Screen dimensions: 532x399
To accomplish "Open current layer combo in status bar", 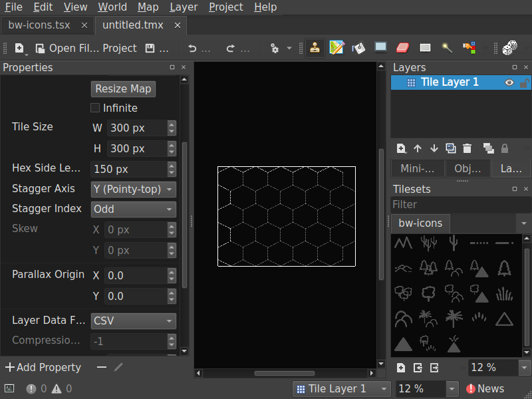I will tap(342, 389).
